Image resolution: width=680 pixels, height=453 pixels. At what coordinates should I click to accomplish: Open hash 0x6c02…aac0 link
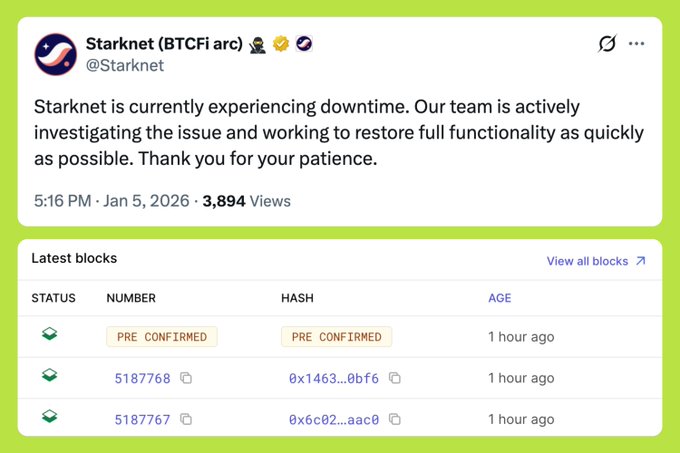tap(334, 419)
